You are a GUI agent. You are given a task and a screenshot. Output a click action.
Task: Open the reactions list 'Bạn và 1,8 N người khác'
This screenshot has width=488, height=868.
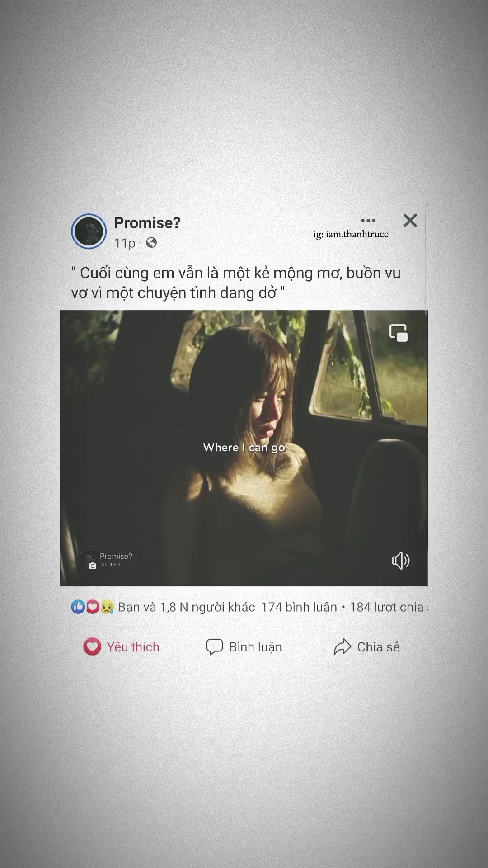pyautogui.click(x=186, y=607)
